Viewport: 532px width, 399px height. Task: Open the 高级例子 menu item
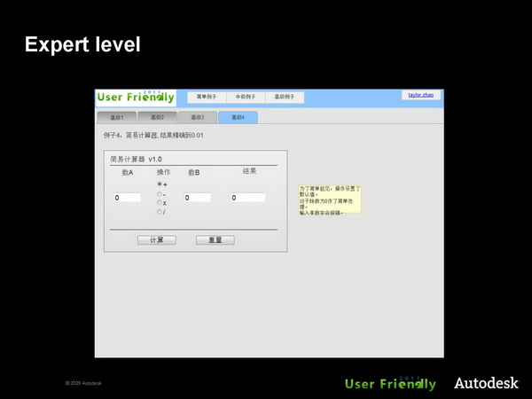pyautogui.click(x=283, y=97)
